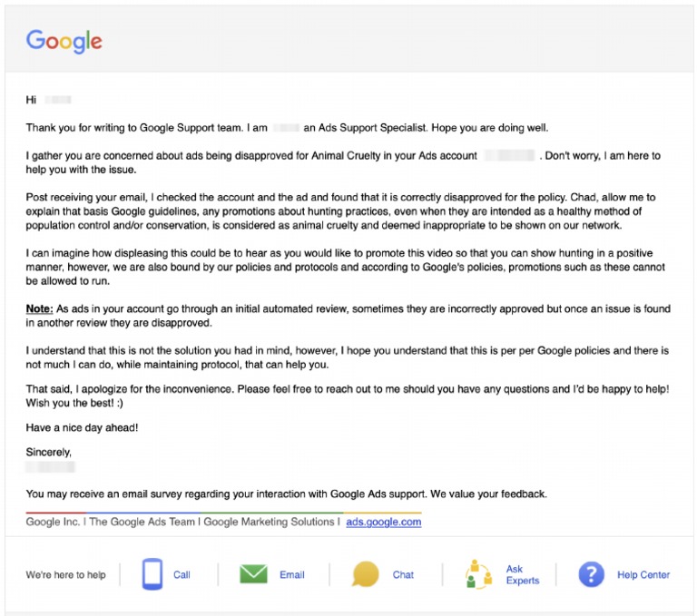The height and width of the screenshot is (616, 697).
Task: Open the Help Center text link
Action: (643, 574)
